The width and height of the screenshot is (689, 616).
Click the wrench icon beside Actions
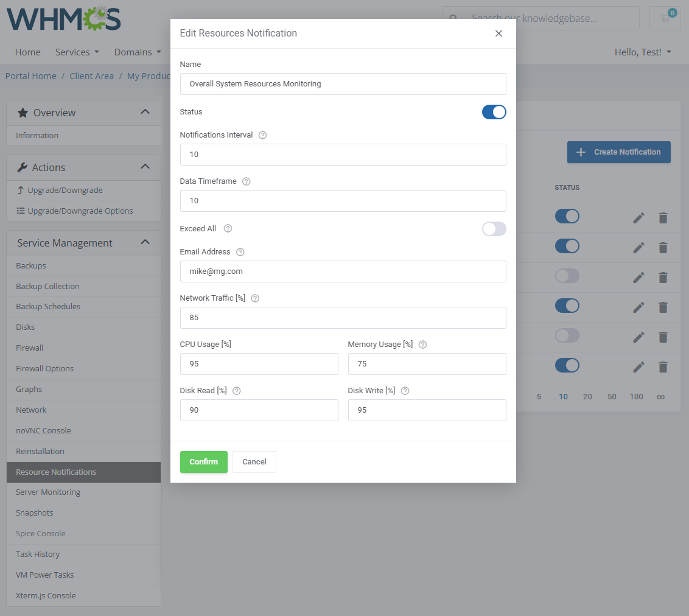click(x=22, y=167)
